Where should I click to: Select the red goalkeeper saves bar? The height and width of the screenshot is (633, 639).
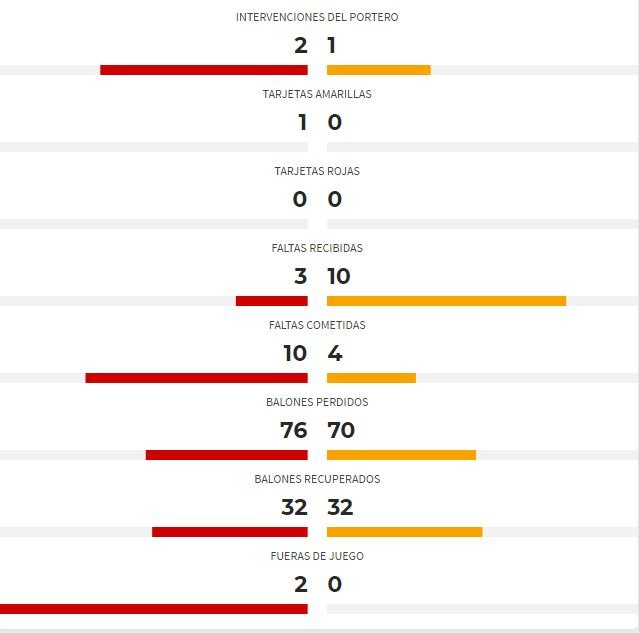click(x=204, y=70)
